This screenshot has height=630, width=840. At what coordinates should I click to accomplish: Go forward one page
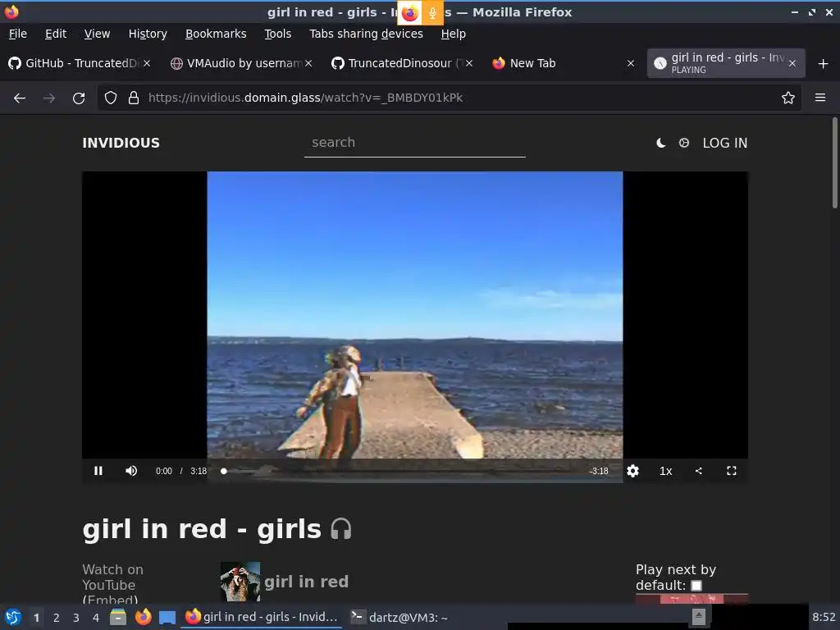click(x=49, y=98)
